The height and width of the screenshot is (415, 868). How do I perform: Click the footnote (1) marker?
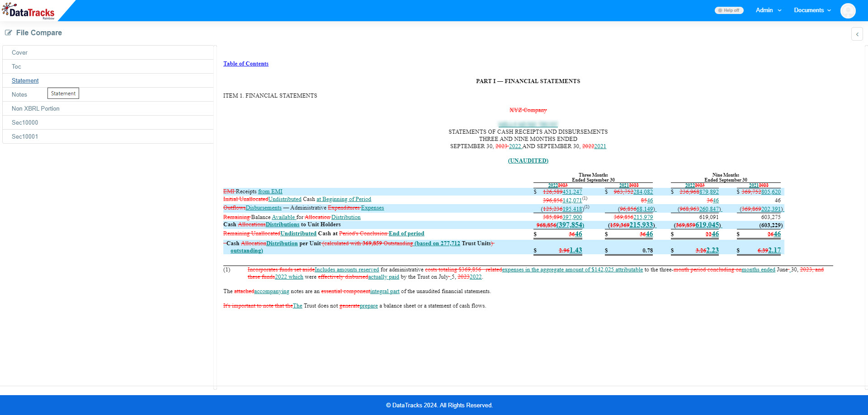coord(227,270)
